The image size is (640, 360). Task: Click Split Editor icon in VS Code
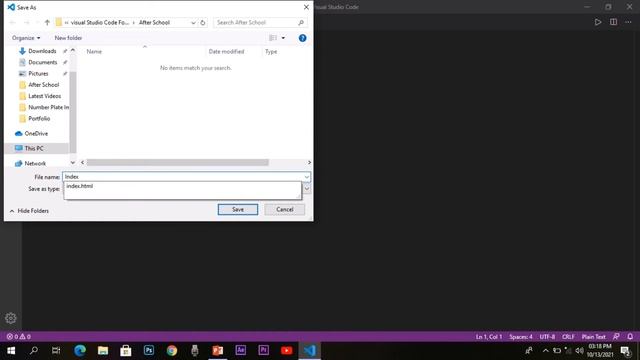pos(613,22)
